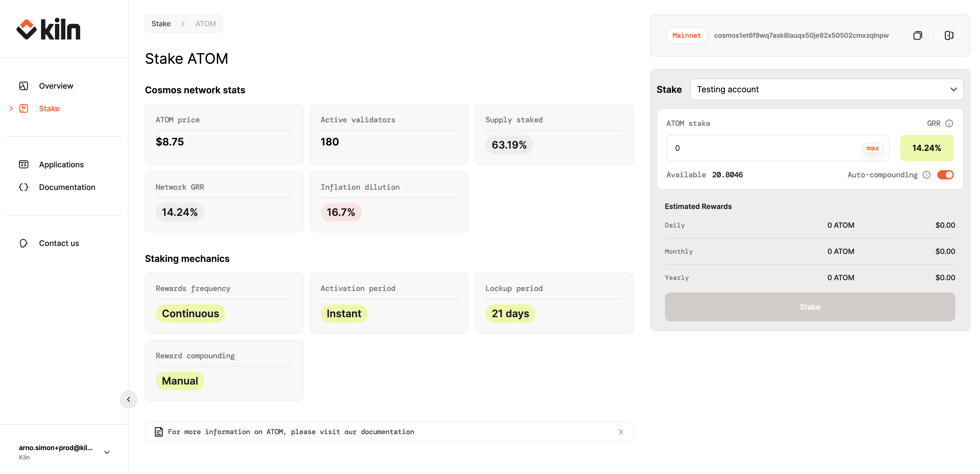Open the Testing account dropdown
Viewport: 980px width, 474px height.
pos(826,89)
